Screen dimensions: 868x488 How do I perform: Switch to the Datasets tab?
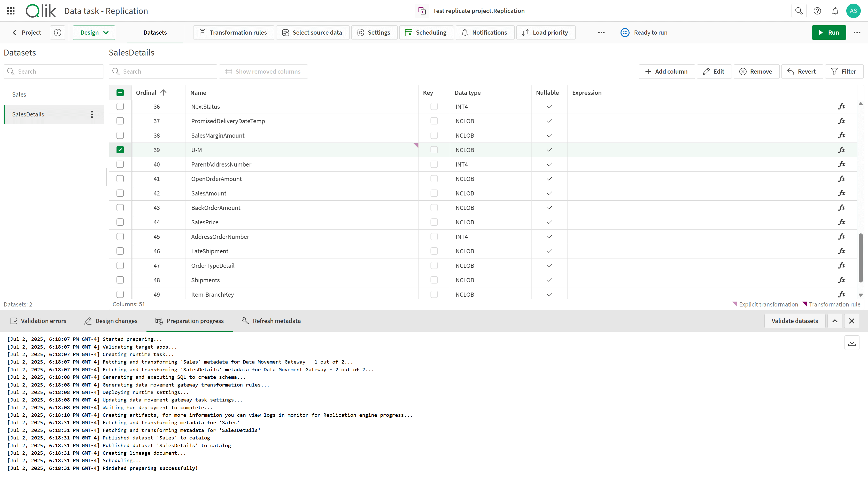point(155,32)
